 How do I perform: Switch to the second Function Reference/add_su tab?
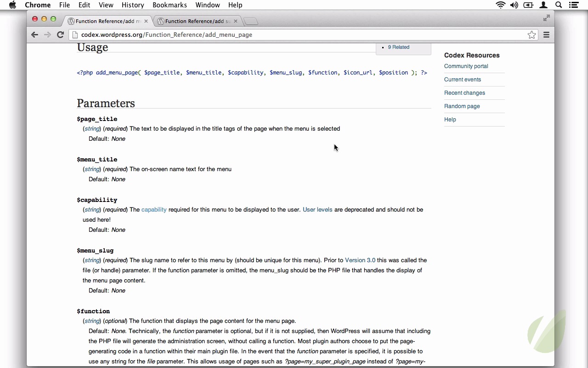(x=197, y=21)
